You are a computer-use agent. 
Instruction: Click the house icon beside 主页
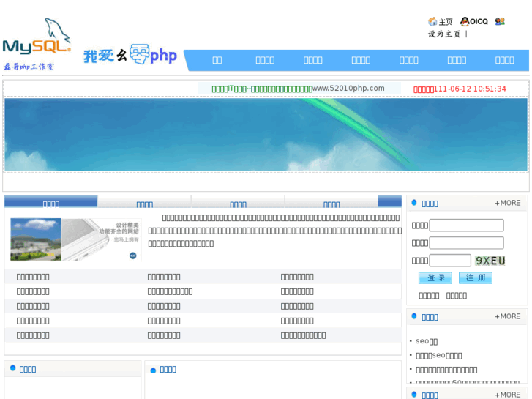[432, 21]
